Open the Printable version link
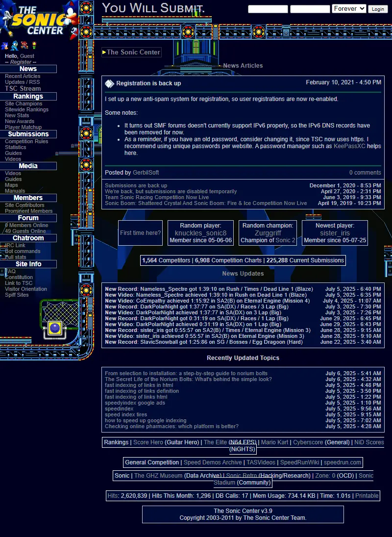This screenshot has height=537, width=392. tap(367, 496)
